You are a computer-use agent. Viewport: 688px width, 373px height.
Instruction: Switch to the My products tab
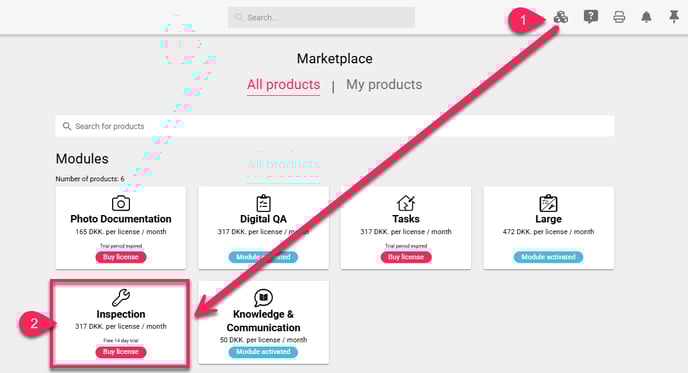point(384,84)
